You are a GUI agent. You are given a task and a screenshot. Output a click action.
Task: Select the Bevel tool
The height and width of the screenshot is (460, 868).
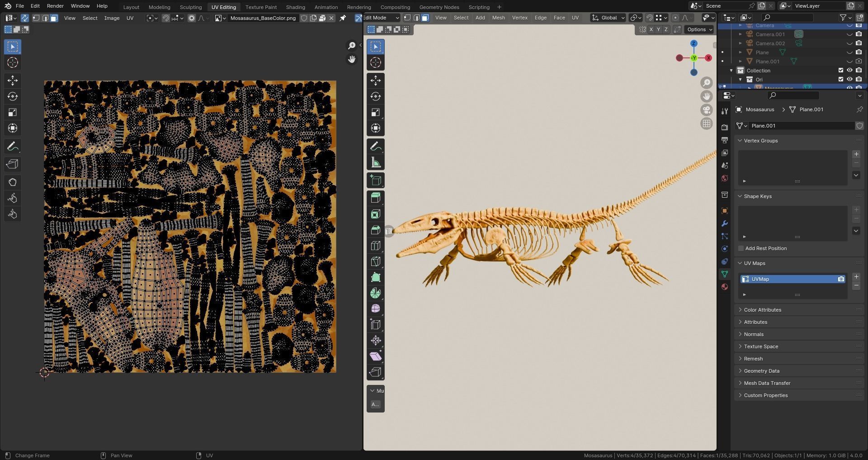pos(376,230)
